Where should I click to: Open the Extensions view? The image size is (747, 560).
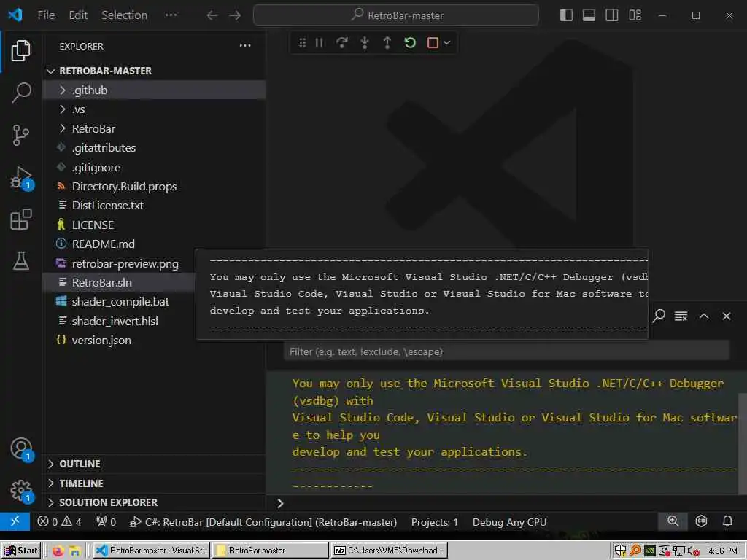20,219
